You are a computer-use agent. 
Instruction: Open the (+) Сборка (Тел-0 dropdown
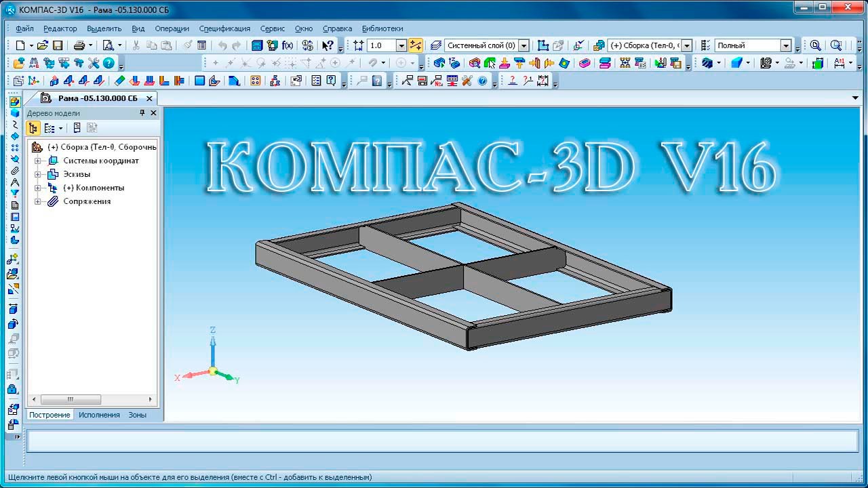(x=687, y=45)
